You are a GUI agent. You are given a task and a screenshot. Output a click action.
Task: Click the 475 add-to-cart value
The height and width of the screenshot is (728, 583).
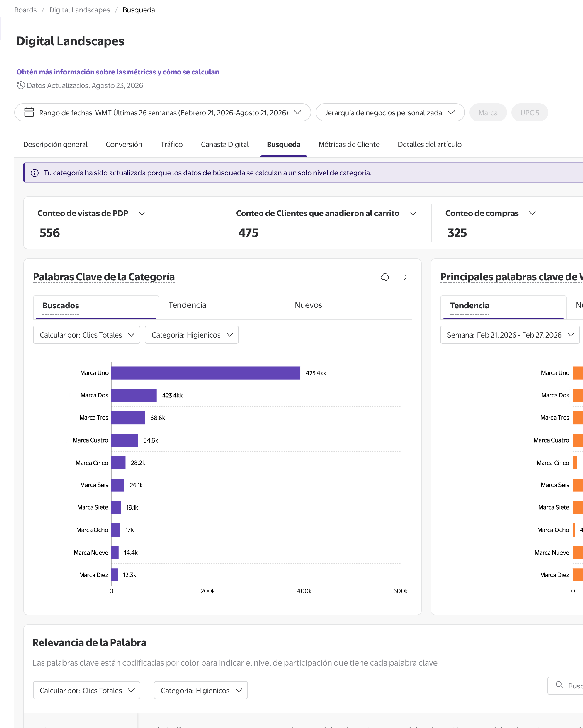[x=248, y=233]
